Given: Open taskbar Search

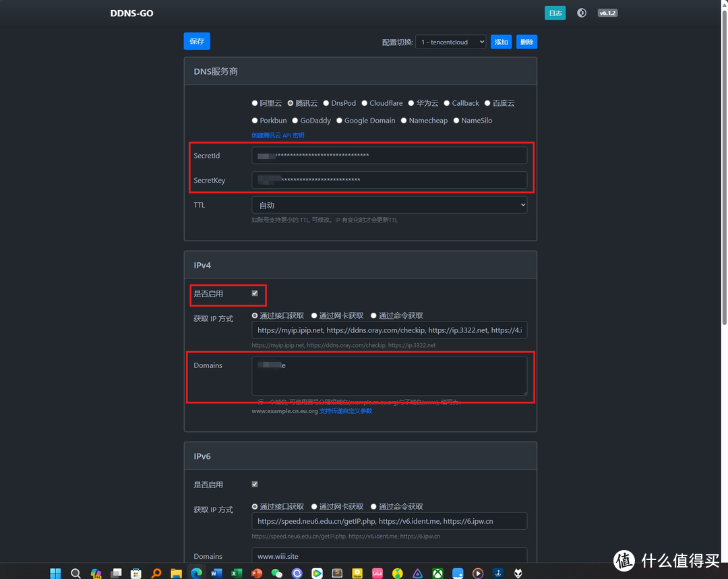Looking at the screenshot, I should click(75, 573).
